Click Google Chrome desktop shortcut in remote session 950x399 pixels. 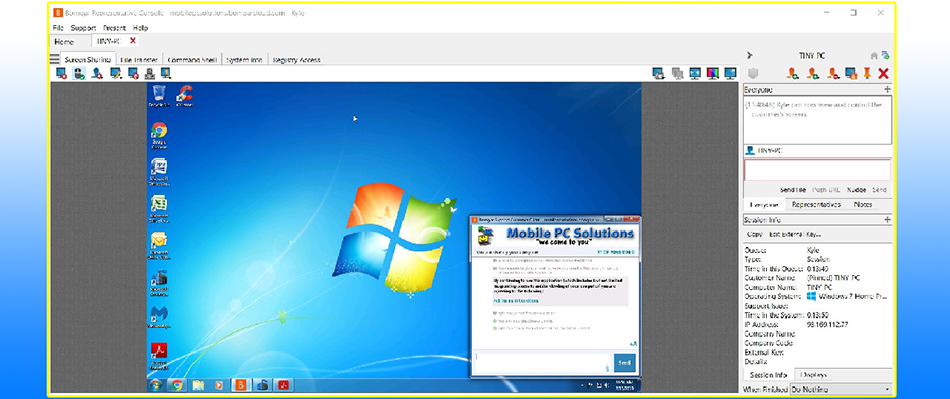click(x=159, y=136)
